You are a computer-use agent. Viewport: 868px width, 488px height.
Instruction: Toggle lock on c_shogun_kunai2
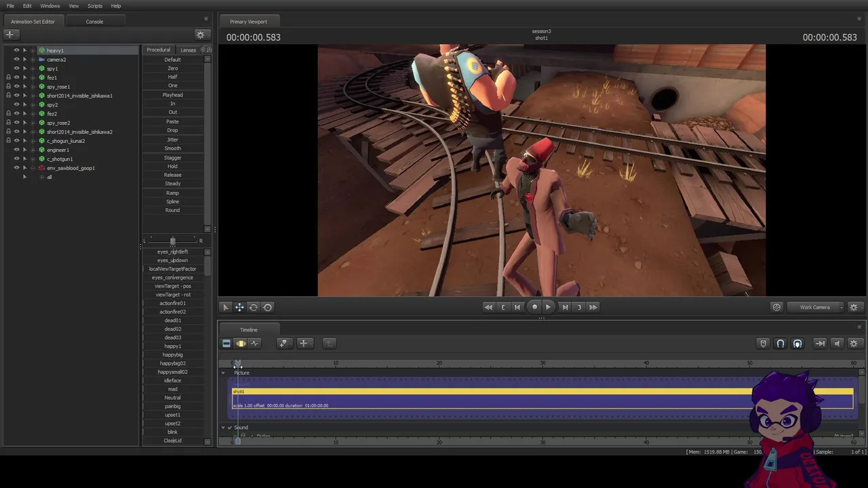pos(8,141)
